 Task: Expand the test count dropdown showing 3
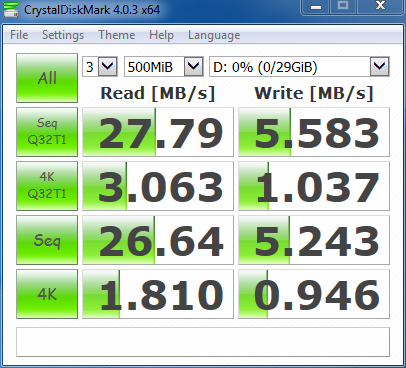point(108,67)
